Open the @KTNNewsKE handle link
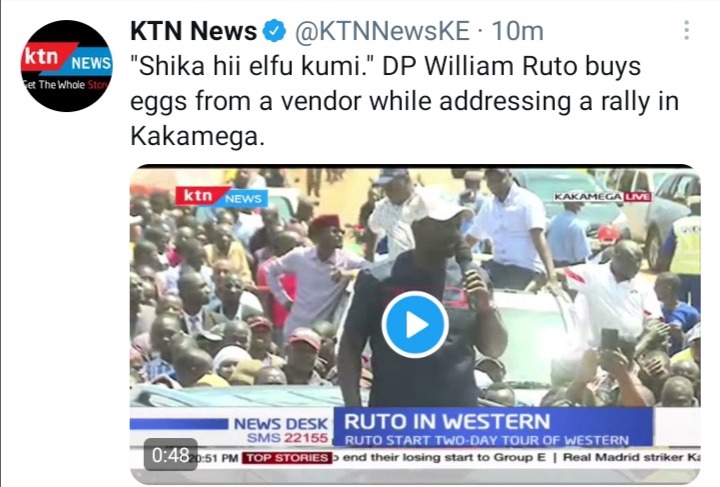 tap(382, 31)
